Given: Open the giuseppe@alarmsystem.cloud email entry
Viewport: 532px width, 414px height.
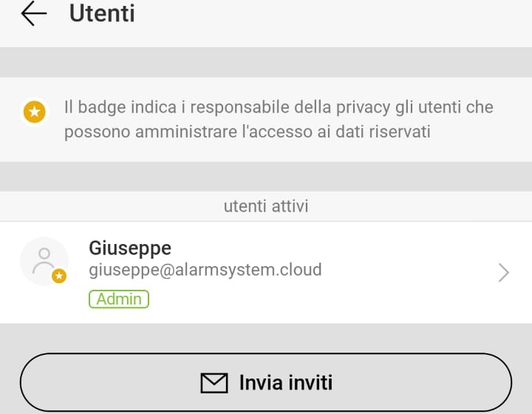Looking at the screenshot, I should [205, 270].
